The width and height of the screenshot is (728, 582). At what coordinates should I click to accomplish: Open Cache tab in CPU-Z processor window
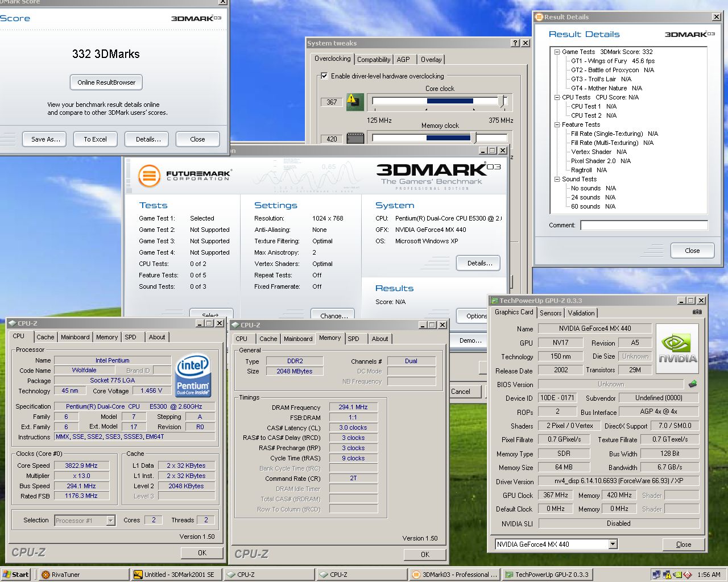[45, 337]
